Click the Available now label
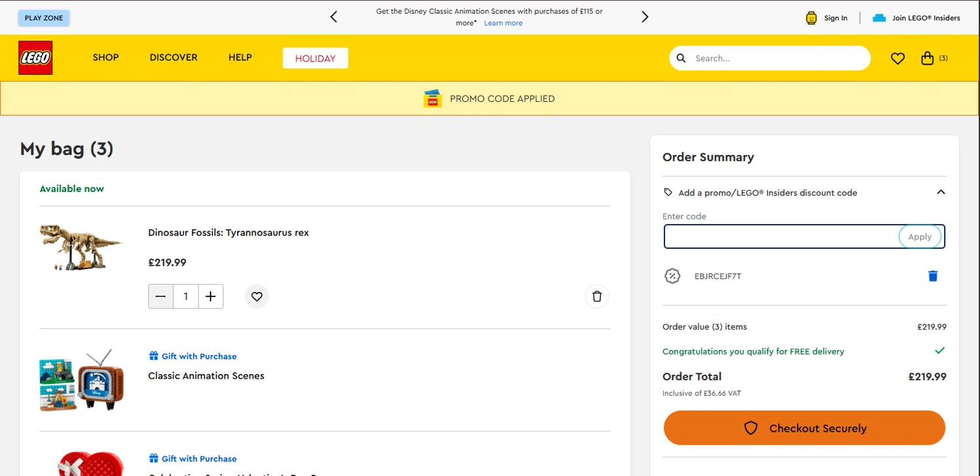The width and height of the screenshot is (980, 476). [x=72, y=189]
